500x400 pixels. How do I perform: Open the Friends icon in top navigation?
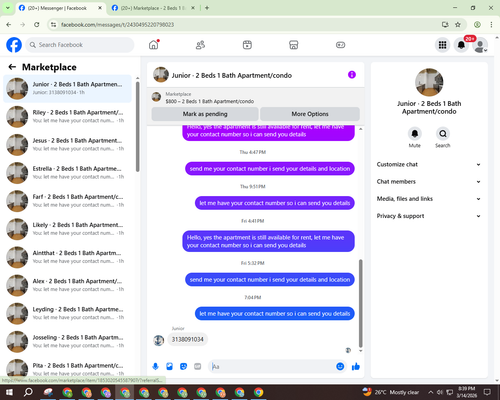tap(200, 45)
